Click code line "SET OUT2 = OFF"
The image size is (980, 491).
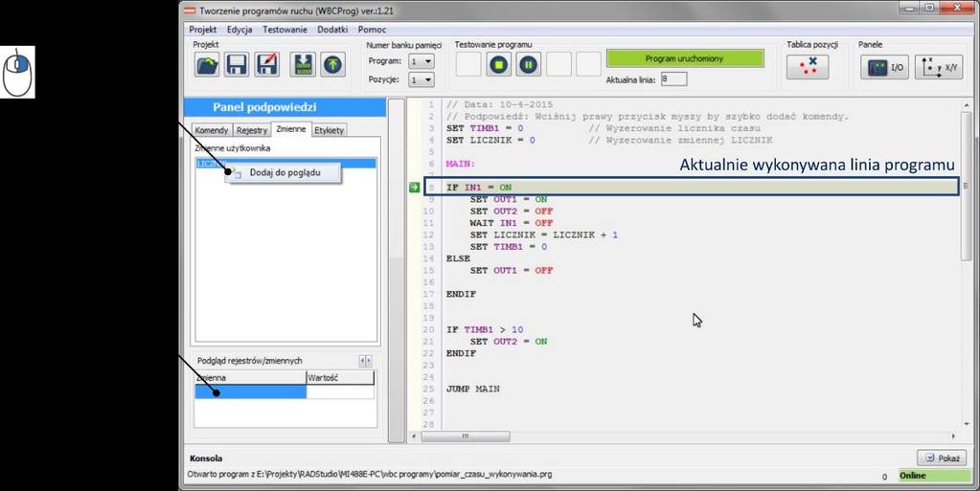pyautogui.click(x=512, y=212)
